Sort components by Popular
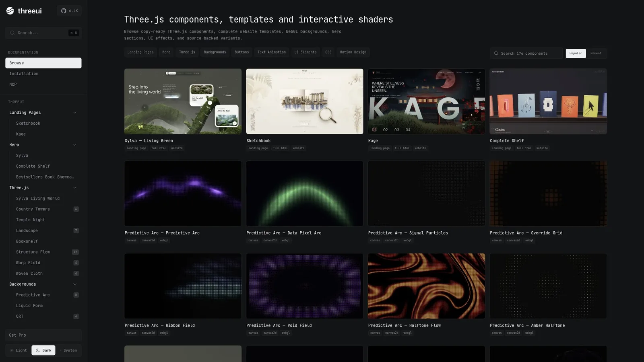Viewport: 644px width, 362px height. 576,53
